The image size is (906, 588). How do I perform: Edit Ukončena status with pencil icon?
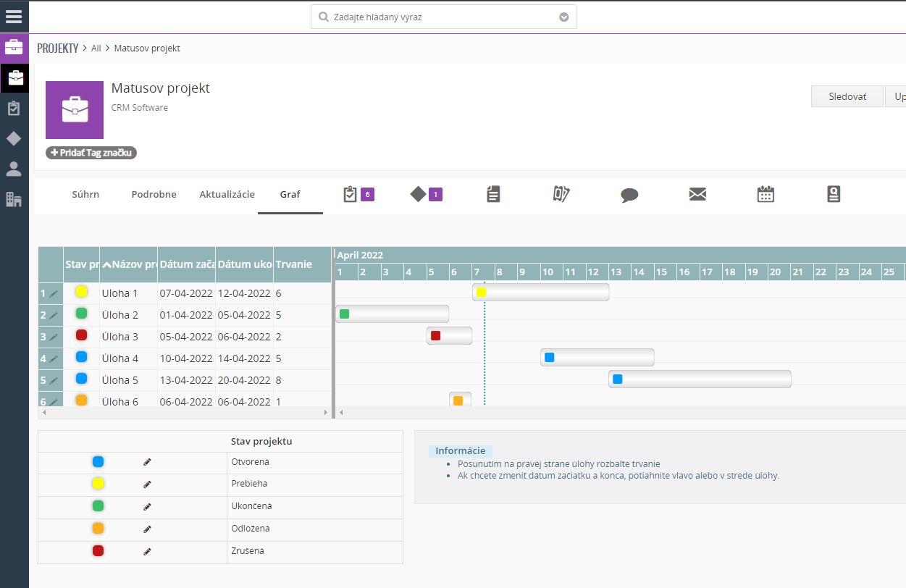[147, 506]
